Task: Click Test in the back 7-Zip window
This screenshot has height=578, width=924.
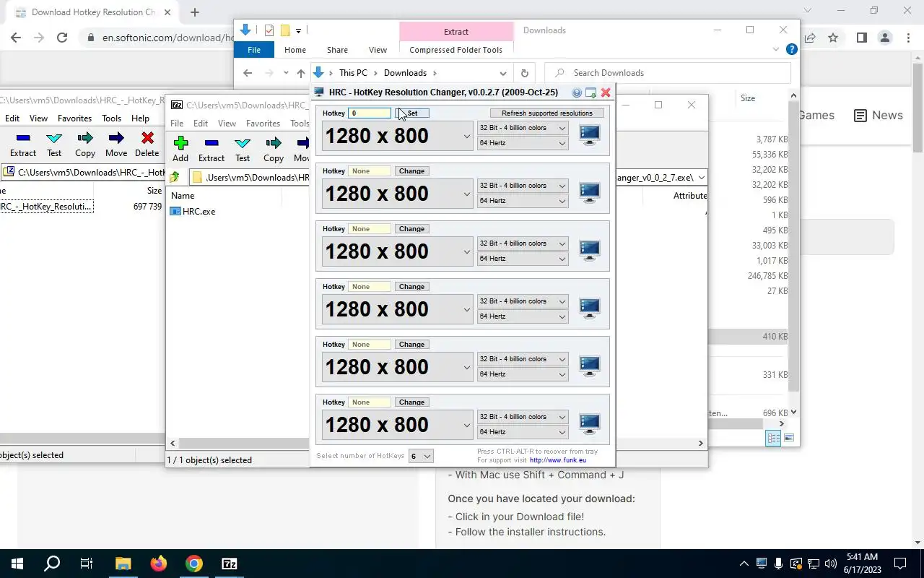Action: 54,144
